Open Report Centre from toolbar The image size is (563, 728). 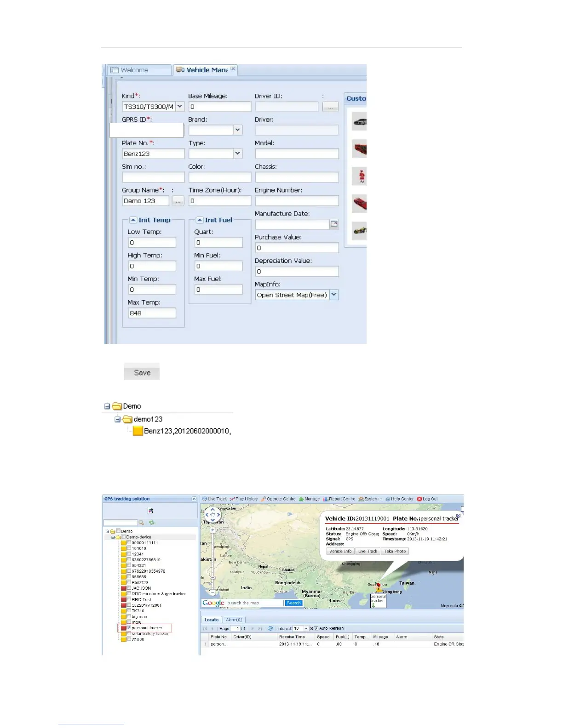pyautogui.click(x=339, y=499)
